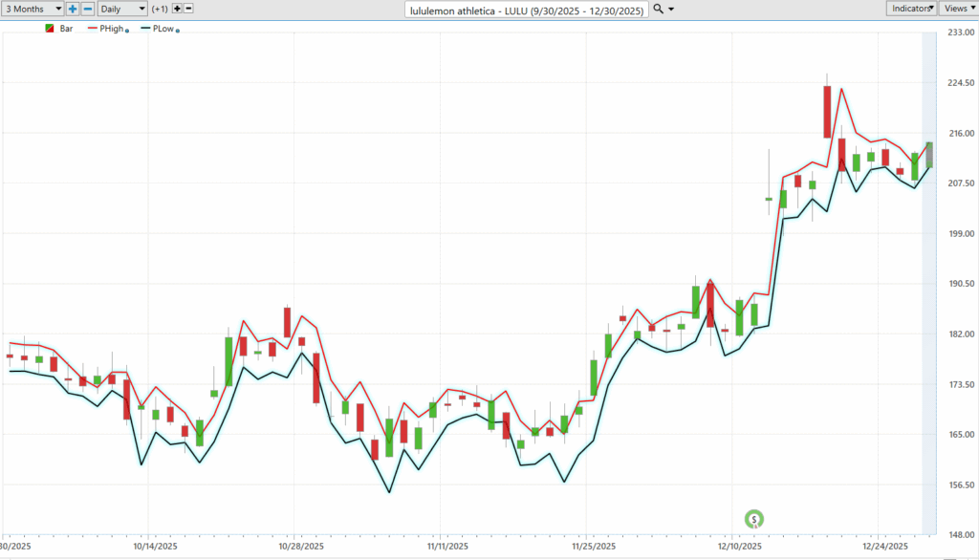The width and height of the screenshot is (979, 560).
Task: Open the Views menu
Action: pyautogui.click(x=957, y=8)
